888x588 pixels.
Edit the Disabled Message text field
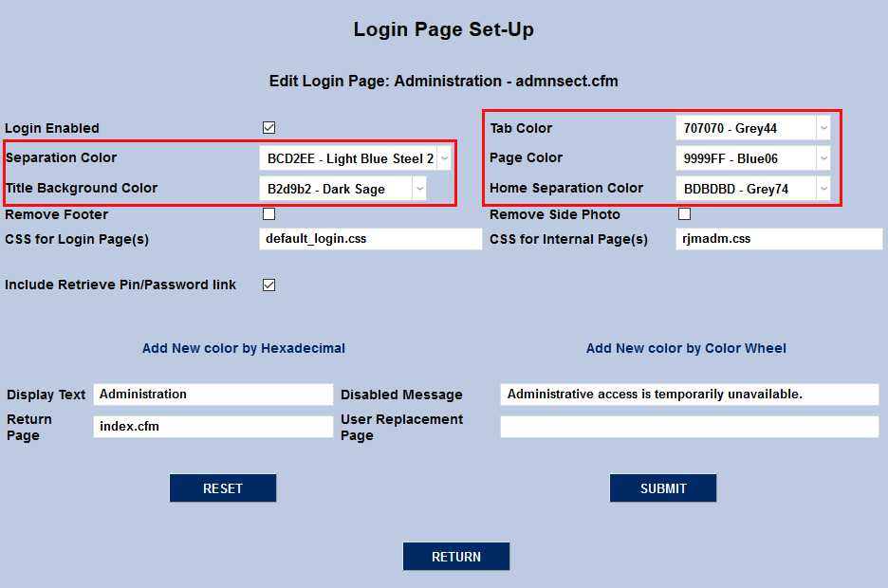click(x=689, y=395)
